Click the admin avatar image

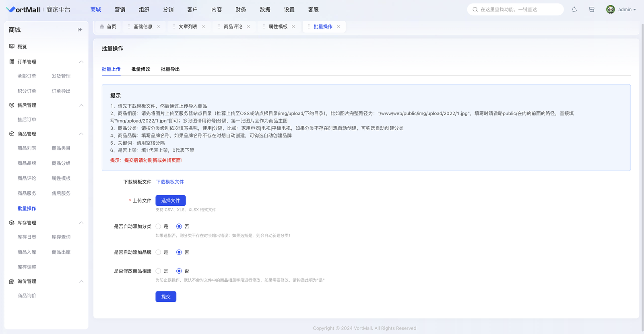610,10
